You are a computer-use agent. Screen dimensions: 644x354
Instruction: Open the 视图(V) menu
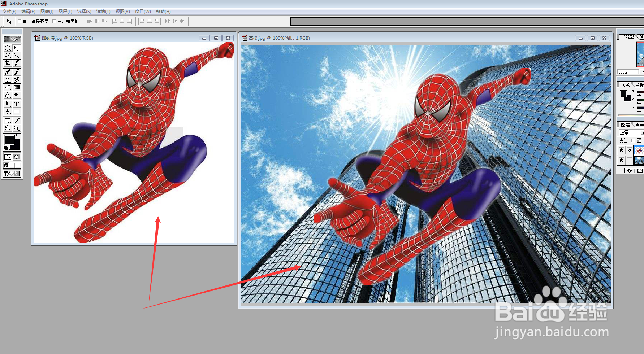[x=122, y=12]
